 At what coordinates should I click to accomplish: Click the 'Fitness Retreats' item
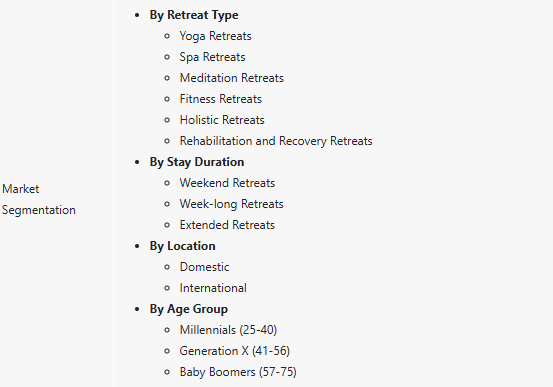point(221,99)
